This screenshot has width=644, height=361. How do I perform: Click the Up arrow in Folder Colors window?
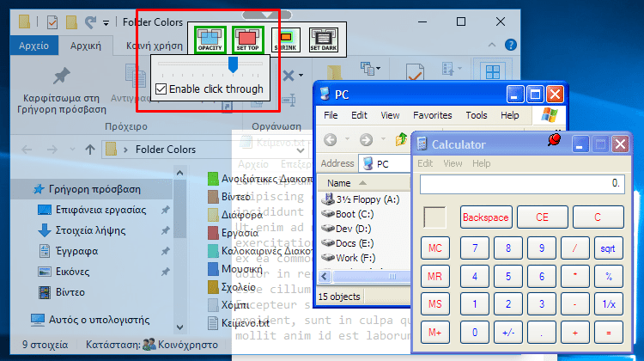[90, 150]
